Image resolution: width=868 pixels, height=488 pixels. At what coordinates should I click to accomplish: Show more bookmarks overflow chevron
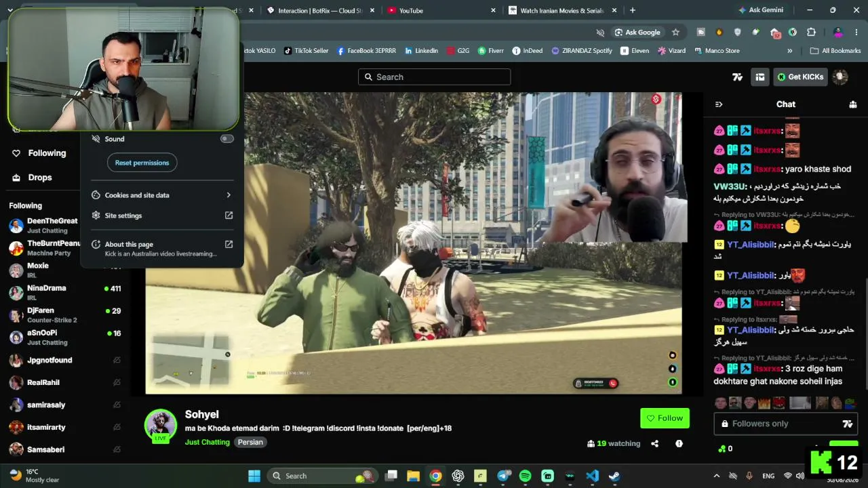789,51
